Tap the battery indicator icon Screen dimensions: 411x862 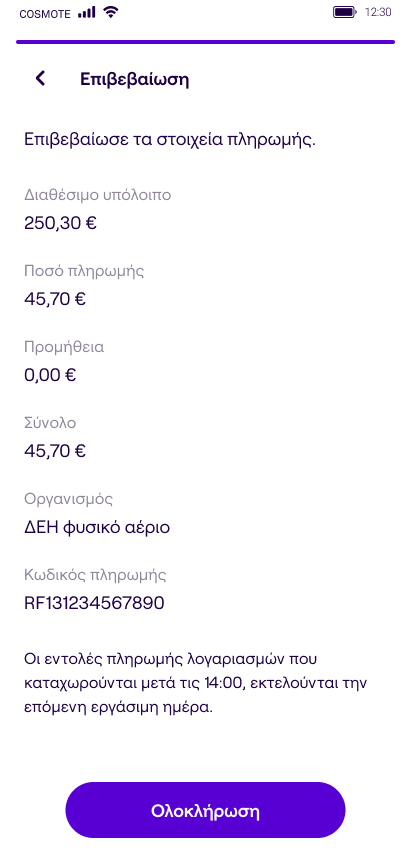(345, 12)
